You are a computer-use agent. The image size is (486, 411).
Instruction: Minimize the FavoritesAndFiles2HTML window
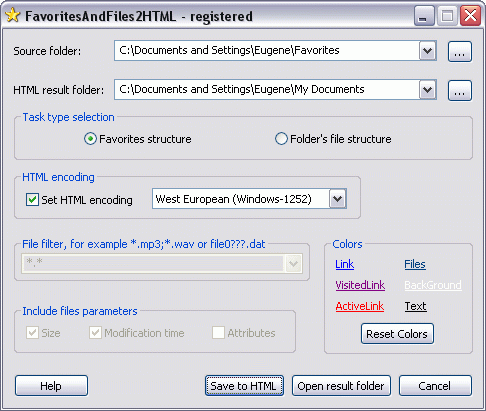424,16
